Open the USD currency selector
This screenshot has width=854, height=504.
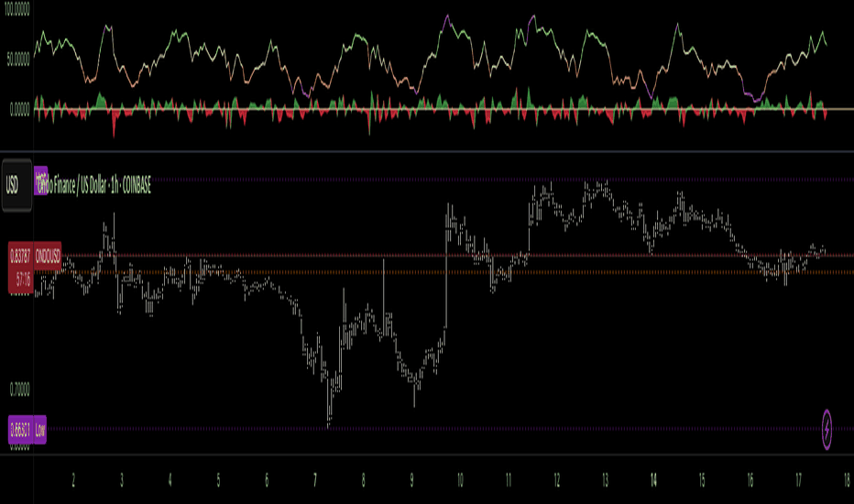click(16, 185)
